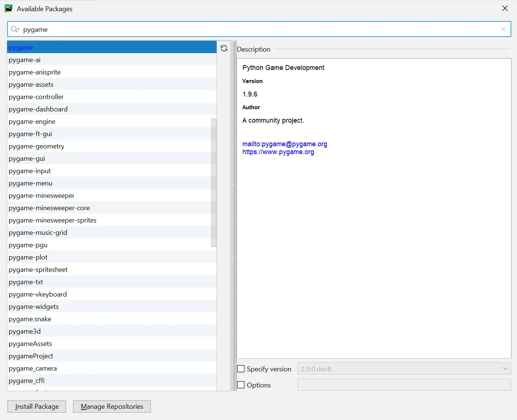Select the pygame-minesweeper-sprites package
Image resolution: width=517 pixels, height=420 pixels.
[x=112, y=220]
